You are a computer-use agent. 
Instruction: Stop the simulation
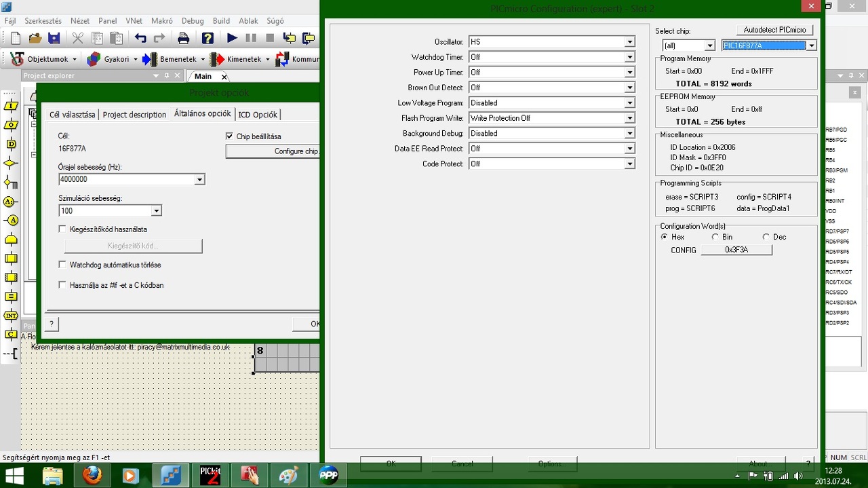(x=270, y=39)
